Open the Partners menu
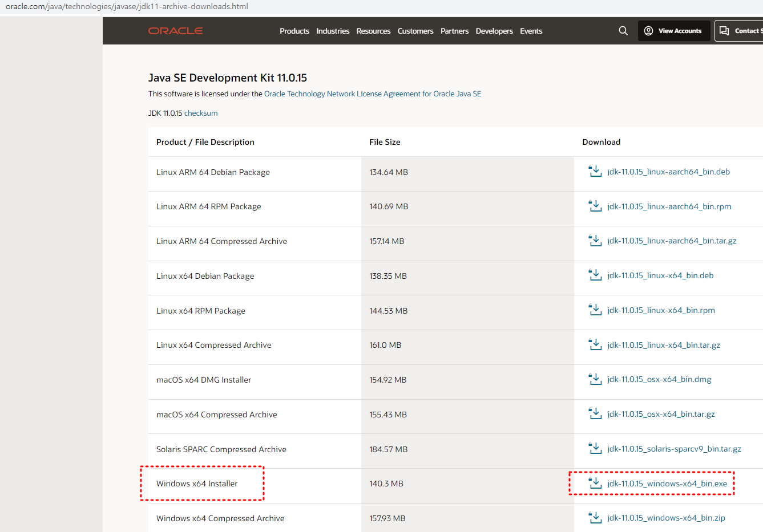The height and width of the screenshot is (532, 763). (454, 31)
